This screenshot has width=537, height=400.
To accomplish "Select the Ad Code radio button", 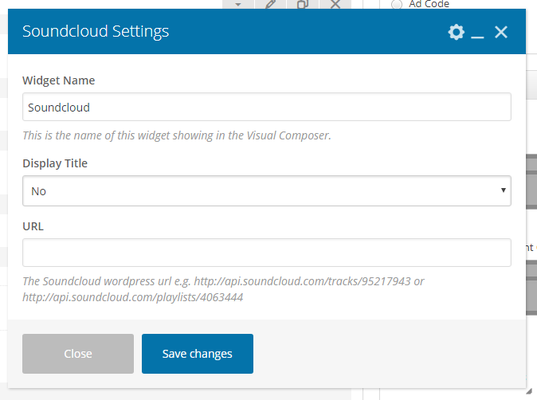I will point(397,4).
